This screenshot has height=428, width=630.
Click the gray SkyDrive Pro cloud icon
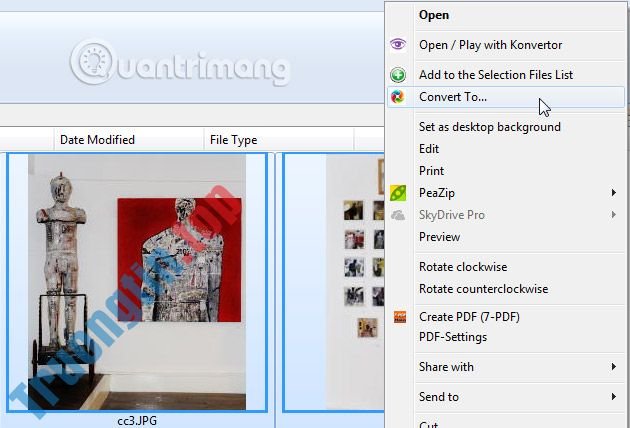[398, 215]
